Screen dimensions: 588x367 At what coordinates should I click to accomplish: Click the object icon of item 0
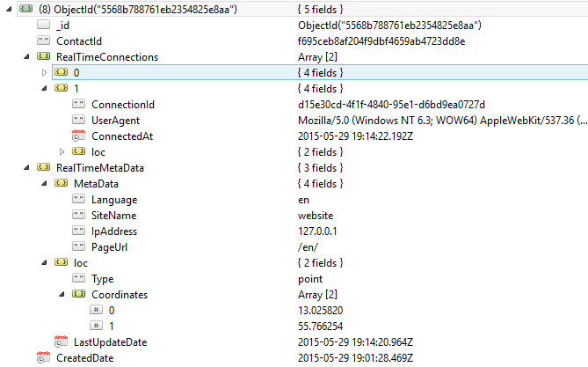pyautogui.click(x=62, y=72)
